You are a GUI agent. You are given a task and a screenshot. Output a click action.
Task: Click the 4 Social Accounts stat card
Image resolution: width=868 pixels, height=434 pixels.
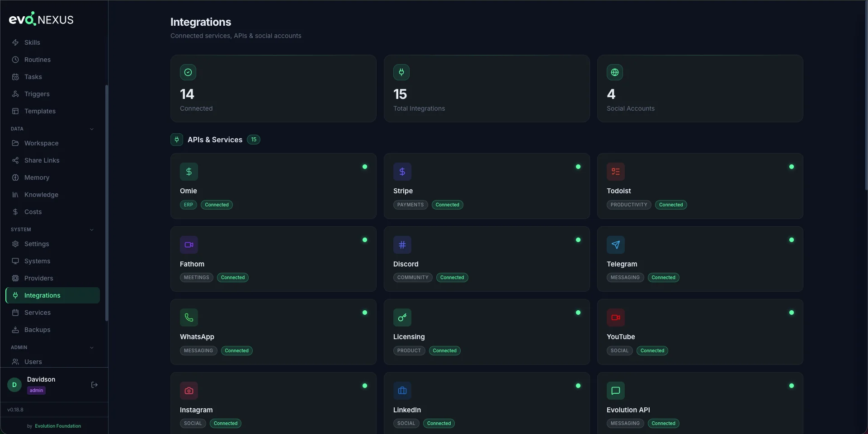pyautogui.click(x=700, y=89)
